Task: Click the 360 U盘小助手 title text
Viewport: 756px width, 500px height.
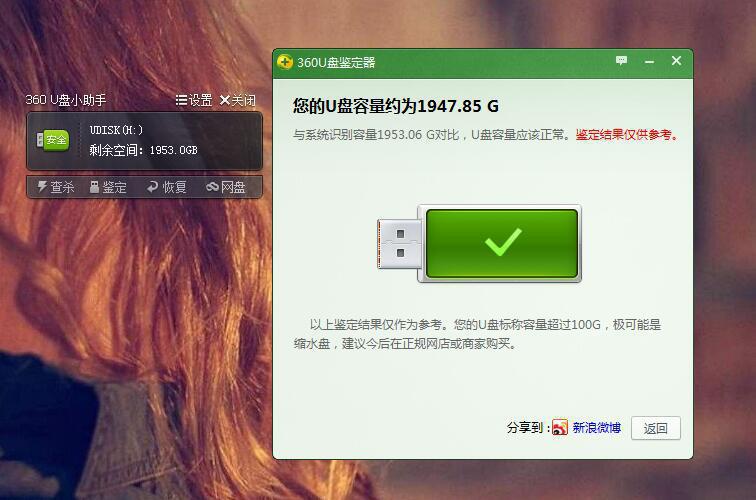Action: click(66, 100)
